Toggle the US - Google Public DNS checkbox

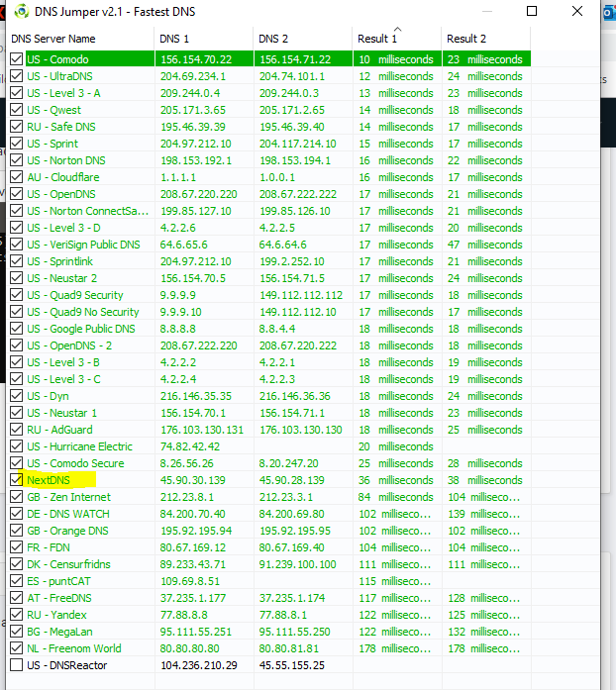(x=16, y=329)
